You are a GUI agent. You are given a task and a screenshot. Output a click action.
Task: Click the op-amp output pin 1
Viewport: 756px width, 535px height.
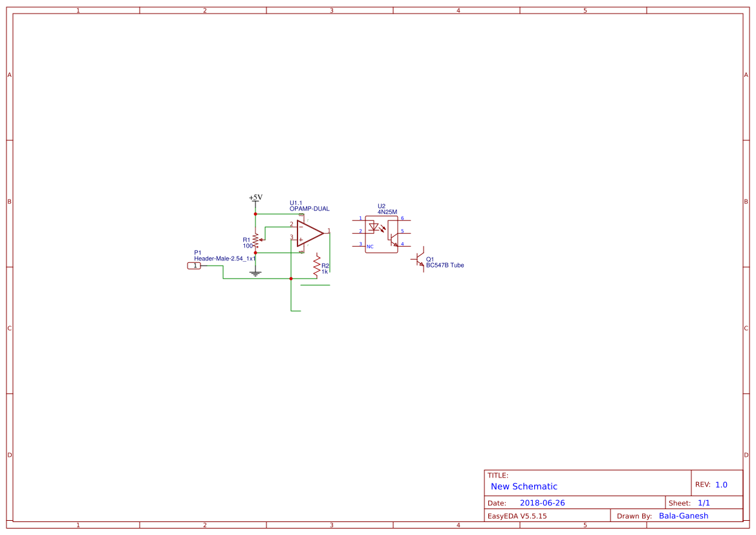click(x=329, y=231)
